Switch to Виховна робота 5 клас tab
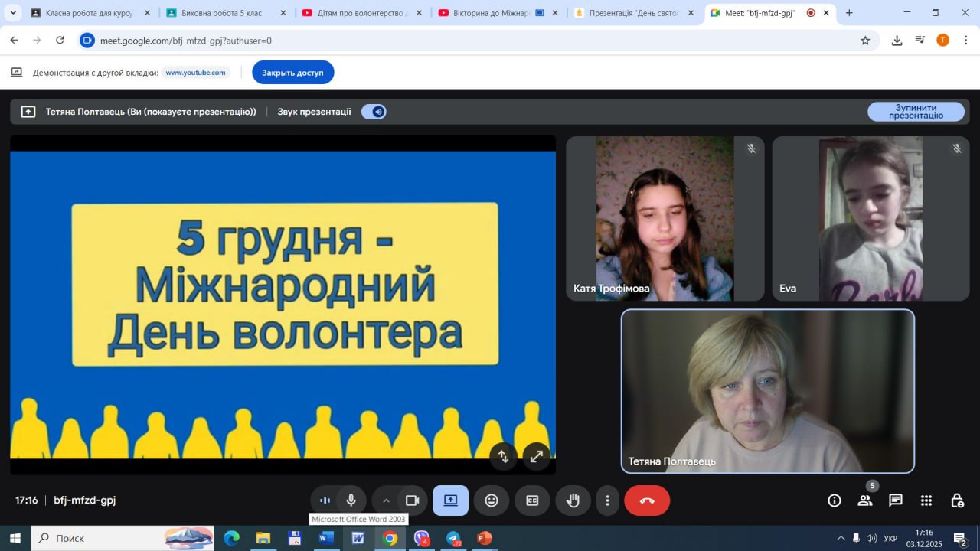980x551 pixels. point(220,13)
